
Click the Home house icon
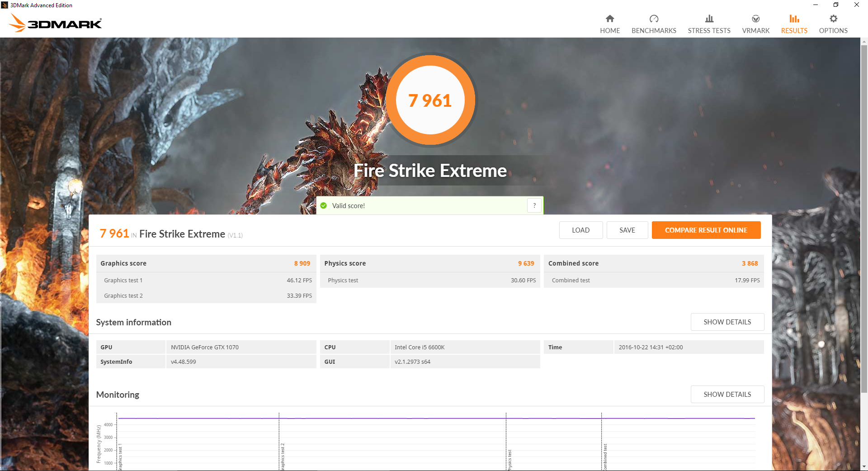coord(610,19)
